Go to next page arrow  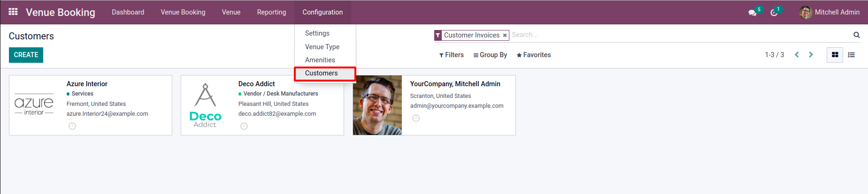[811, 55]
